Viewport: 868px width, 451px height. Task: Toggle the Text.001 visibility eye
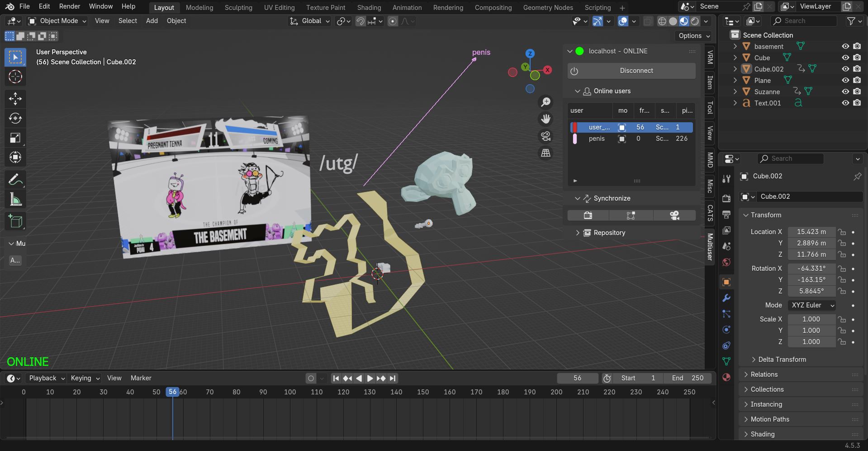click(845, 103)
